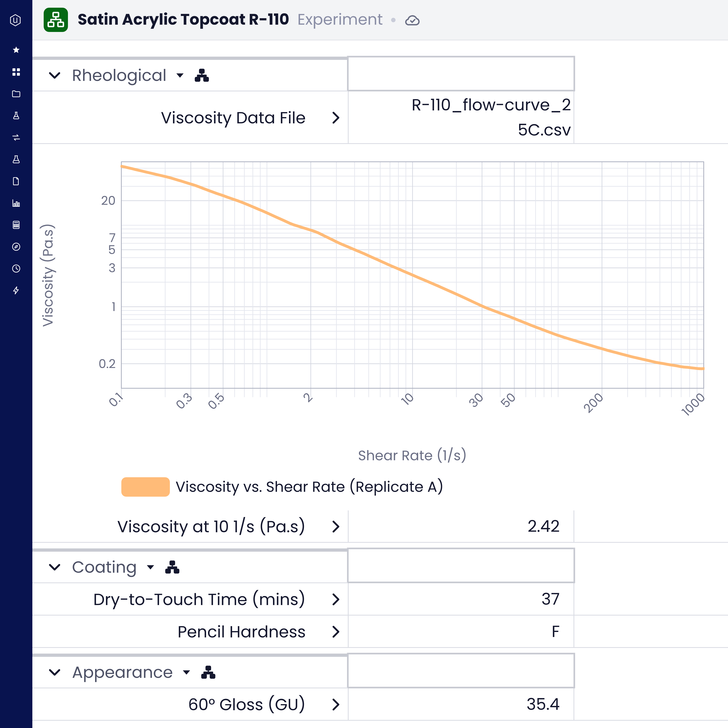Click hierarchy icon next to Rheological

click(x=202, y=75)
